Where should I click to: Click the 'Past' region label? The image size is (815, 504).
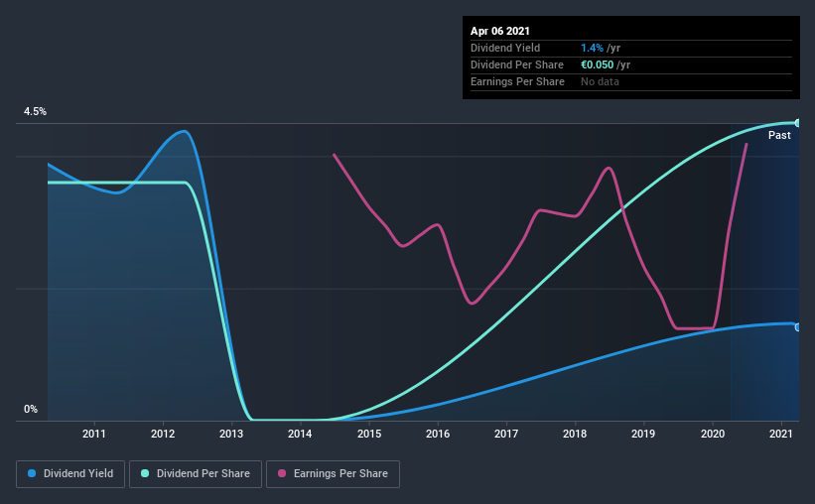pyautogui.click(x=779, y=135)
